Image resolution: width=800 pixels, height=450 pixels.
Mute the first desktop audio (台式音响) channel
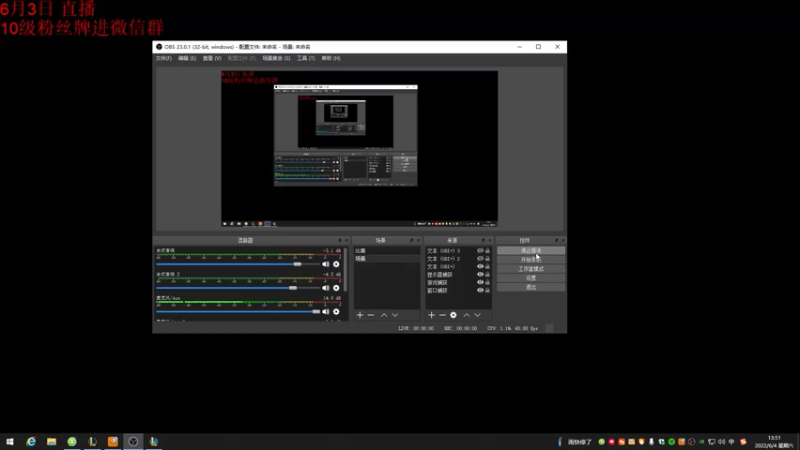tap(326, 264)
